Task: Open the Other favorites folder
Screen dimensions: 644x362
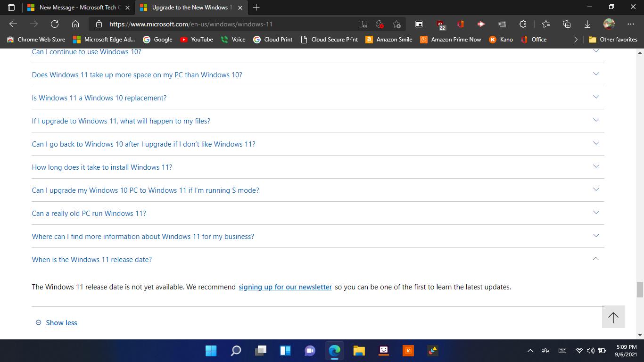Action: [x=613, y=40]
